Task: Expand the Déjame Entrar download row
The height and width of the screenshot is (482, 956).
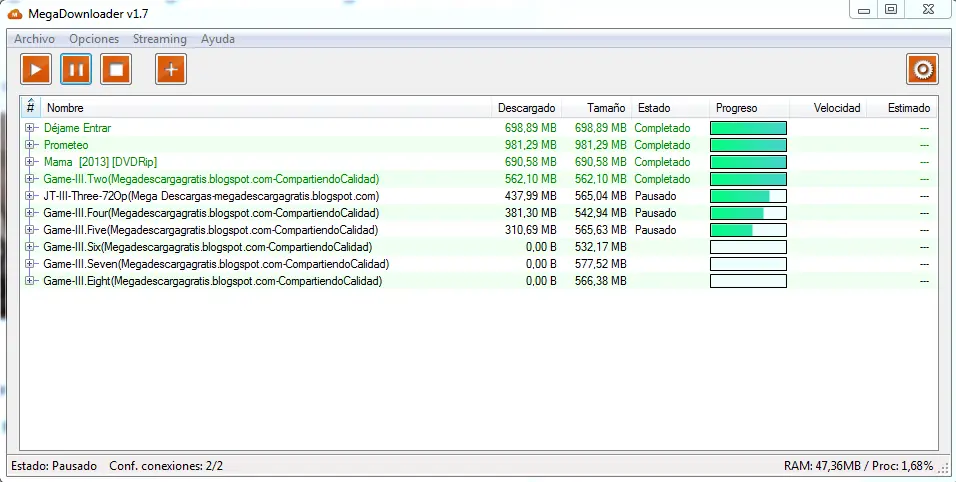Action: [29, 128]
